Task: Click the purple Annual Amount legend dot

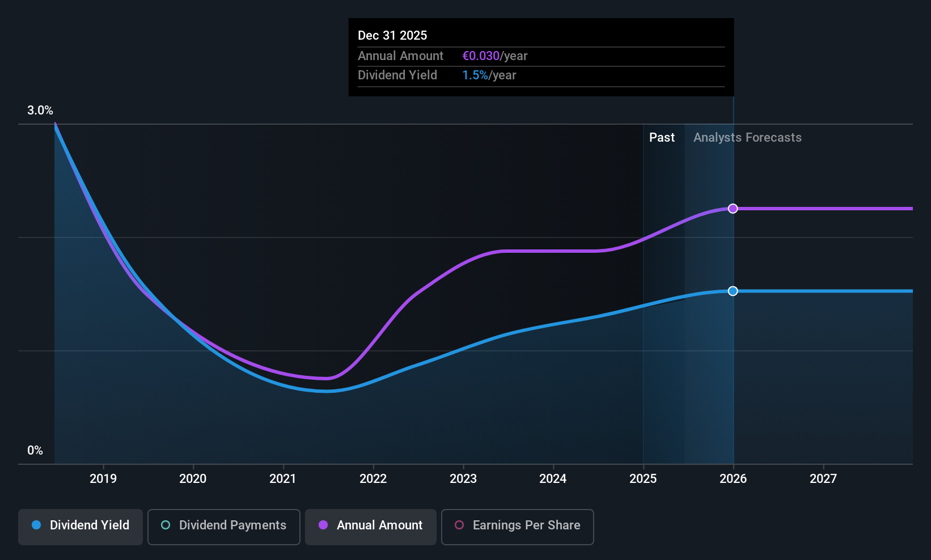Action: coord(323,525)
